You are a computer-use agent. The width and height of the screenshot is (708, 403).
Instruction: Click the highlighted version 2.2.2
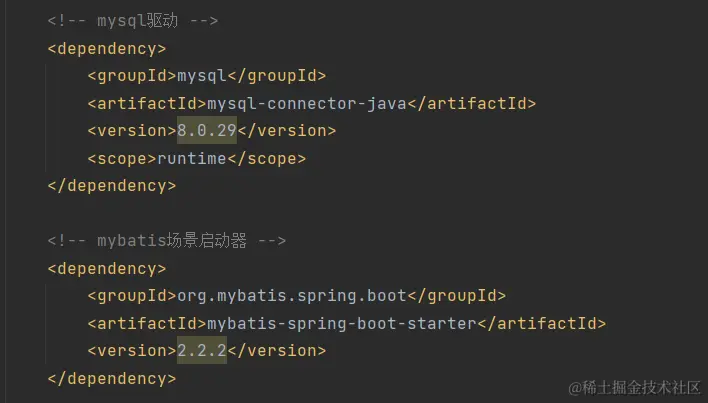pos(202,350)
